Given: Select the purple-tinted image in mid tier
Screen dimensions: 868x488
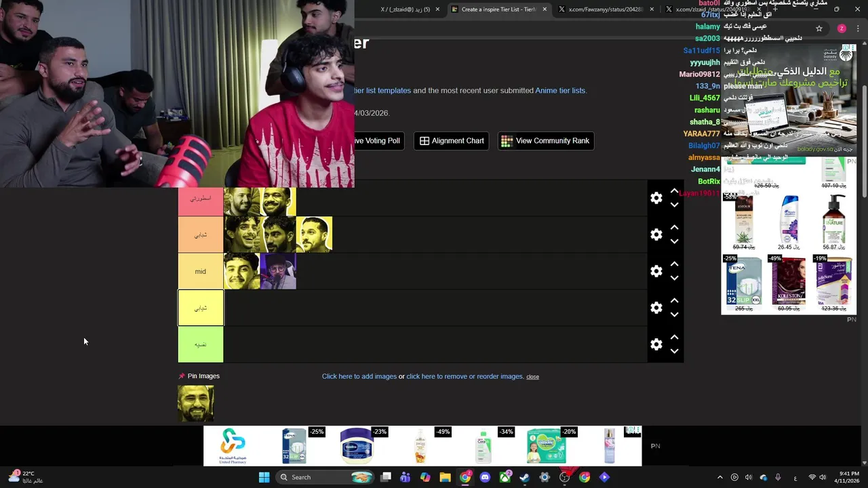Looking at the screenshot, I should pyautogui.click(x=278, y=271).
